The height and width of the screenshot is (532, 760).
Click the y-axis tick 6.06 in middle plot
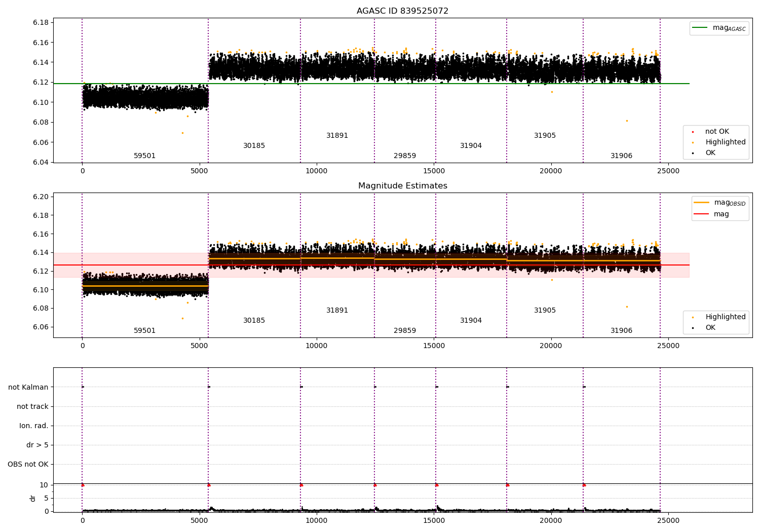click(41, 327)
